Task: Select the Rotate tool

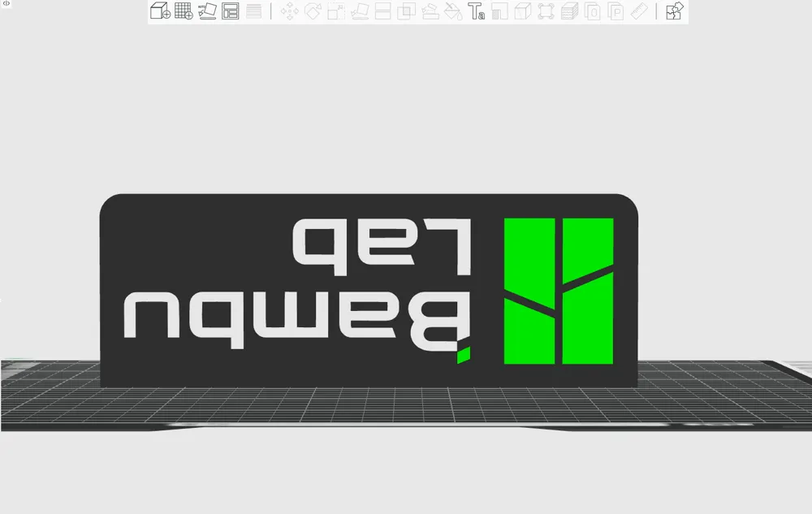Action: click(x=313, y=11)
